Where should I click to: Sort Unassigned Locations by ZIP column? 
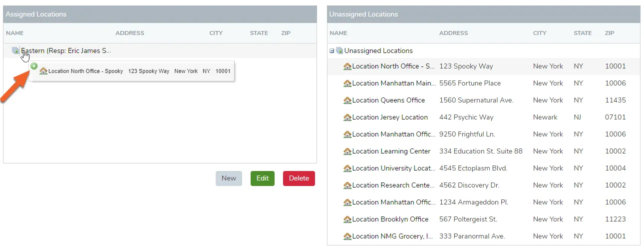coord(610,33)
